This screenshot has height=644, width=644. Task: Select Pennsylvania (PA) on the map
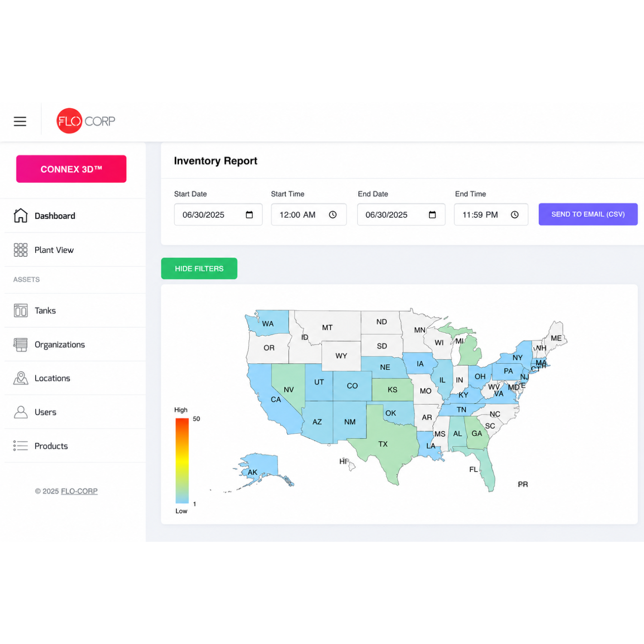coord(508,371)
